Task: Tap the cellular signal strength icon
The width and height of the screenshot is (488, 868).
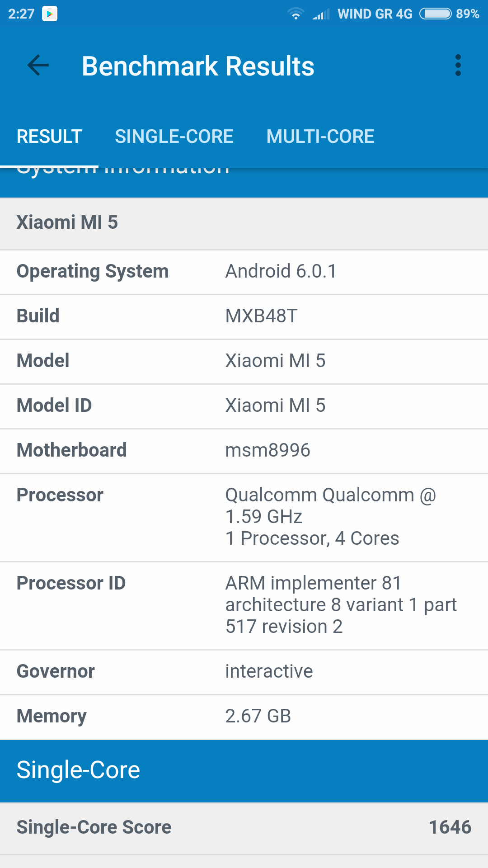Action: (321, 15)
